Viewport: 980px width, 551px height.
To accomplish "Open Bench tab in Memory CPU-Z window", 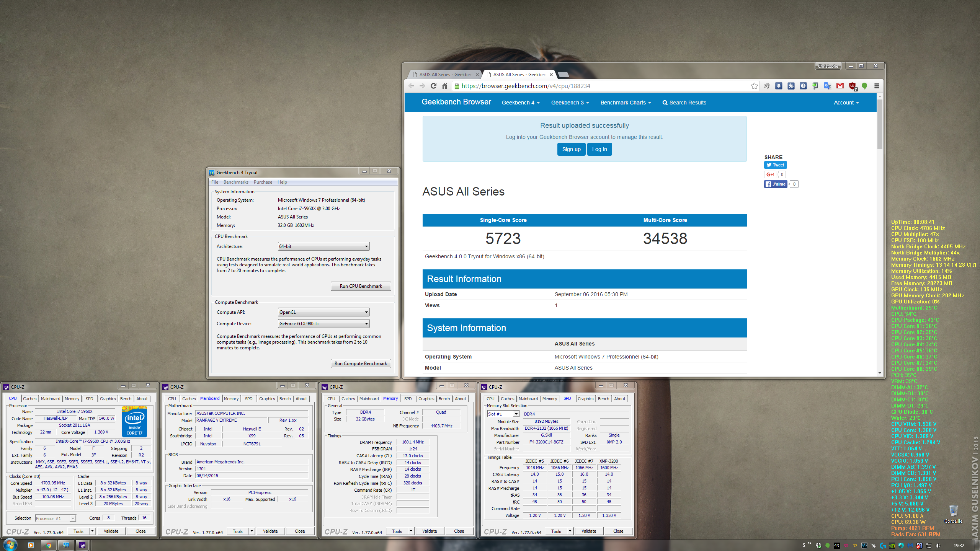I will pyautogui.click(x=444, y=399).
